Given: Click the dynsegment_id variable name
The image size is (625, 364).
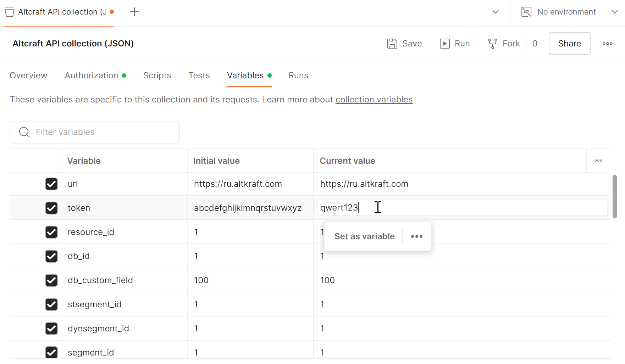Looking at the screenshot, I should coord(98,329).
